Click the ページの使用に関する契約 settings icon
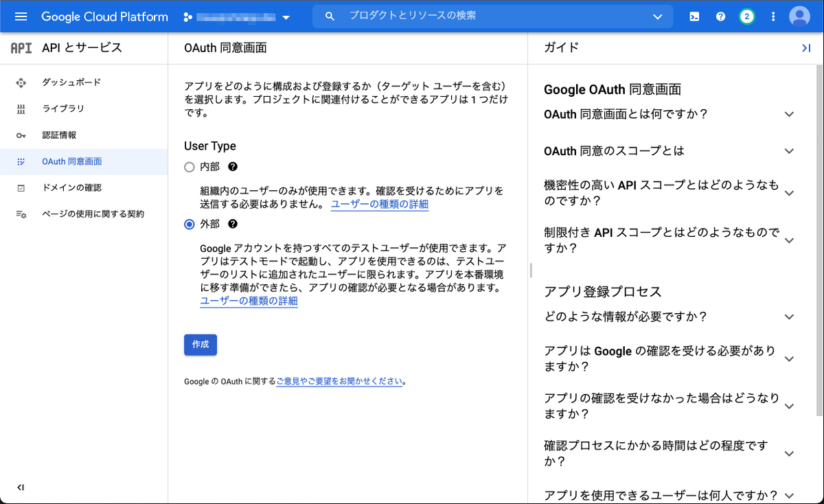 click(21, 214)
